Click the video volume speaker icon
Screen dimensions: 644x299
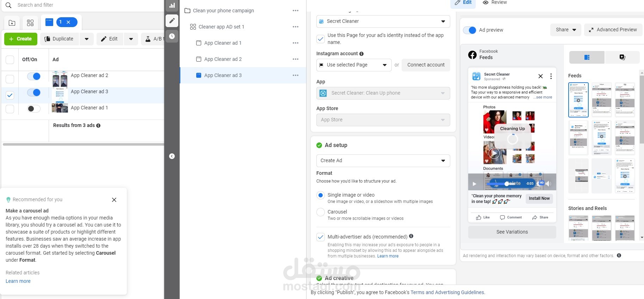(549, 184)
